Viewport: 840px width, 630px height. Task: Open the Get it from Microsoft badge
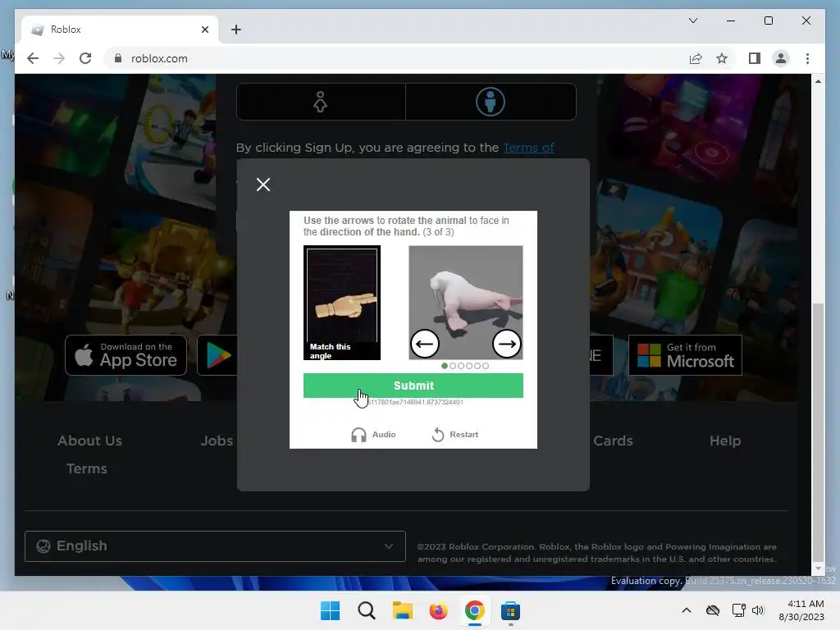point(685,355)
